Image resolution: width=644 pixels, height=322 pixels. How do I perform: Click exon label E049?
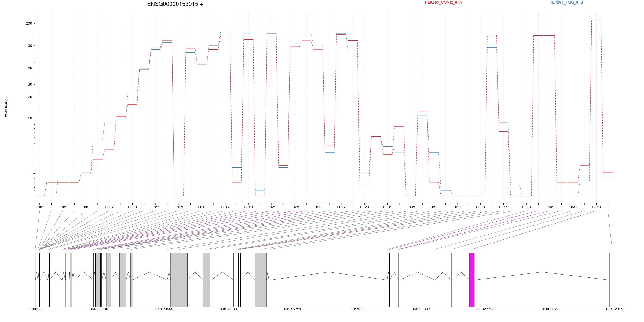click(596, 207)
